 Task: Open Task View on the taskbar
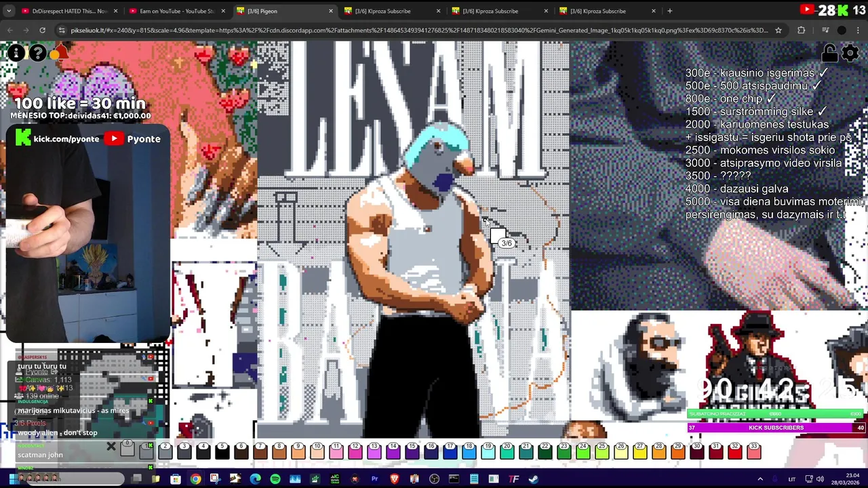[x=136, y=479]
